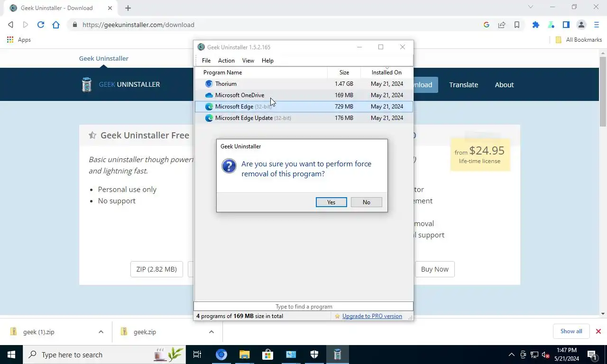Viewport: 607px width, 364px height.
Task: Open a new browser tab
Action: (128, 8)
